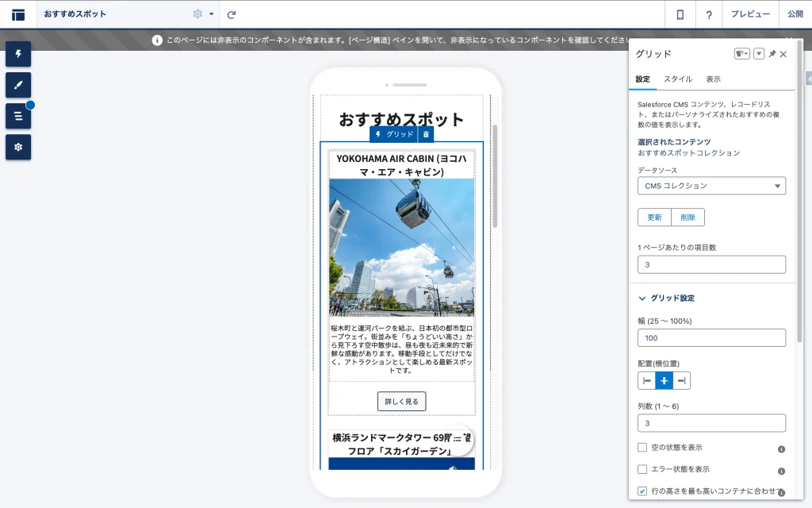This screenshot has height=508, width=812.
Task: Enable 空の状態を表示 checkbox
Action: (x=642, y=448)
